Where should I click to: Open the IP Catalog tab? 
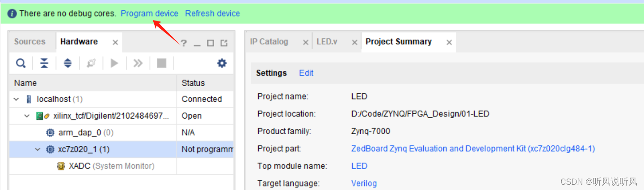point(269,41)
